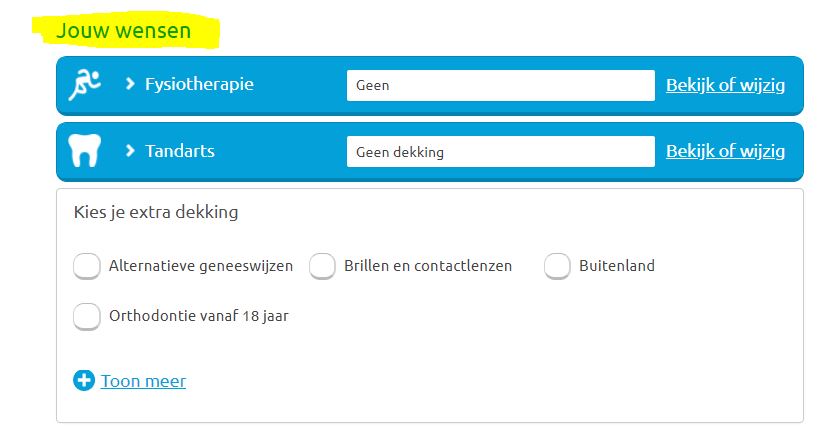This screenshot has height=435, width=830.
Task: Click the Tandarts field showing Geen dekking
Action: pos(500,152)
